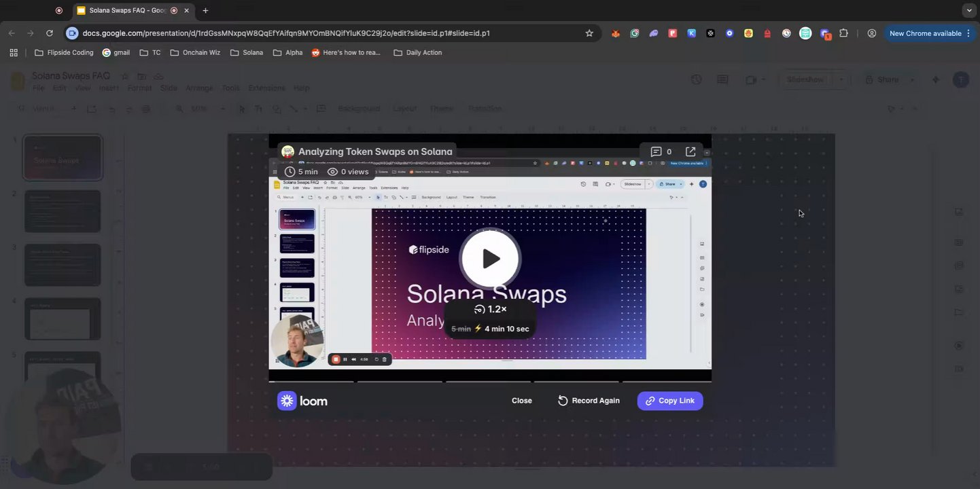Open the Chrome profile icon
The image size is (980, 489).
tap(871, 33)
